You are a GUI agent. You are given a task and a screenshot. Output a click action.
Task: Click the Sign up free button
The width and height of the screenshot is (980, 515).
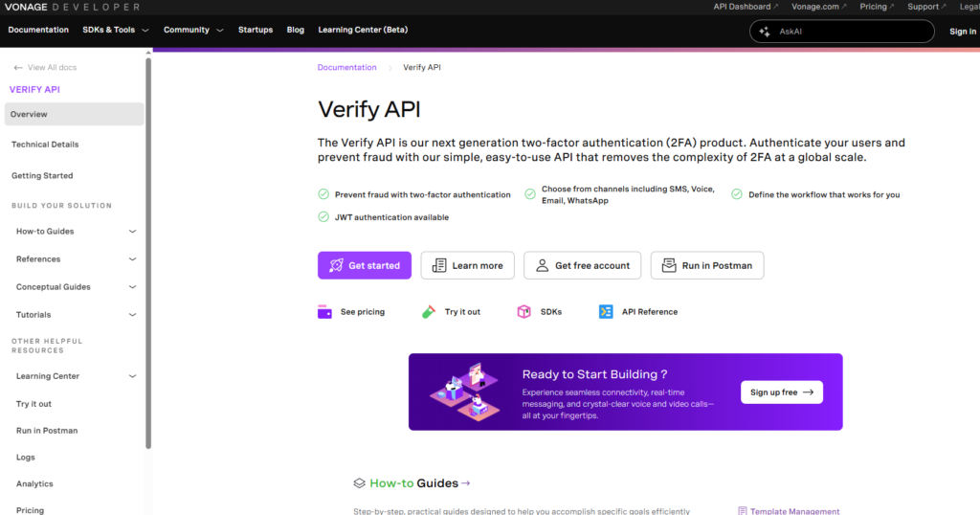point(782,392)
